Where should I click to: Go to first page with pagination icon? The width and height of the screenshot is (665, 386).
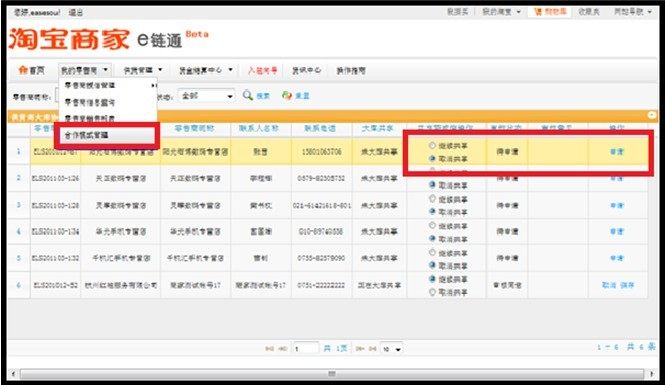(269, 349)
